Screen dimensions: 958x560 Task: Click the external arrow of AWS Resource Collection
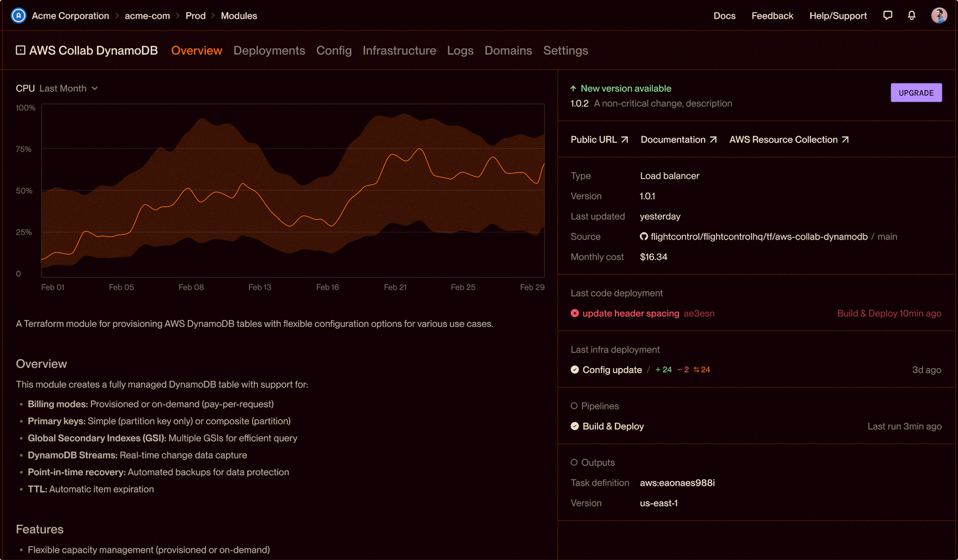click(x=845, y=139)
